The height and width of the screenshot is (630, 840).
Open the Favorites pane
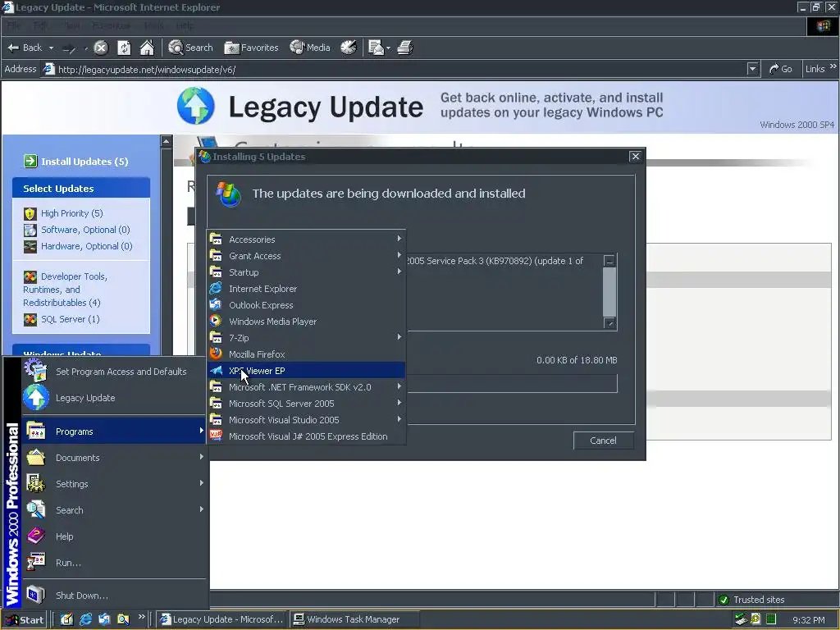(251, 48)
